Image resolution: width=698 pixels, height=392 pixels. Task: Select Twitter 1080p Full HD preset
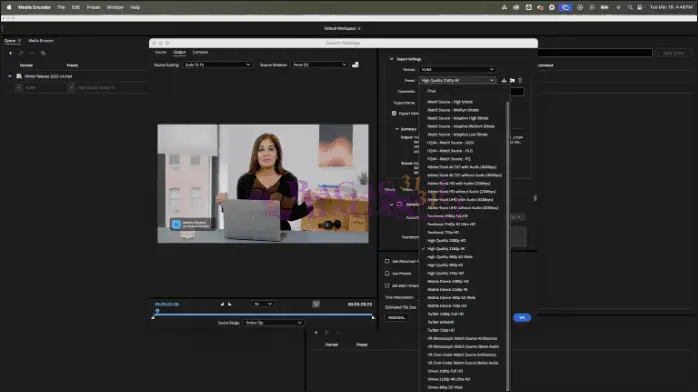point(445,314)
